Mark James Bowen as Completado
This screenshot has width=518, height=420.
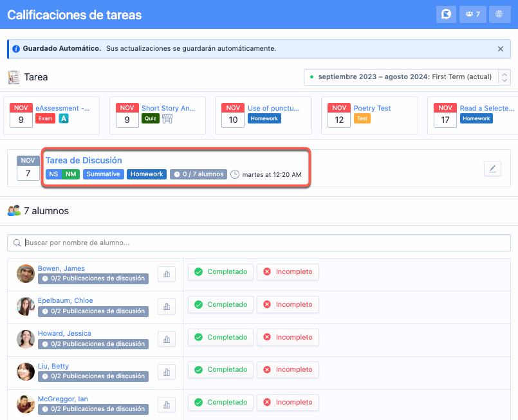click(221, 272)
